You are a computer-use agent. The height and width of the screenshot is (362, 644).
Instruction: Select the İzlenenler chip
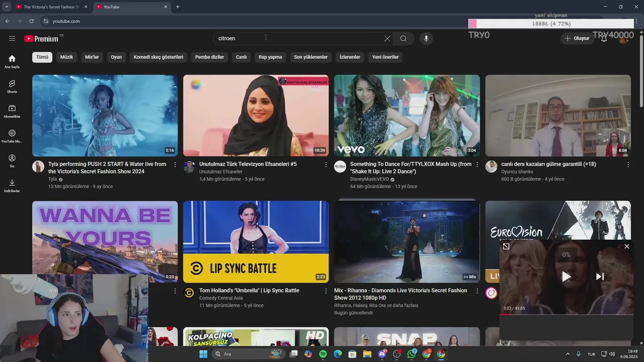click(350, 57)
